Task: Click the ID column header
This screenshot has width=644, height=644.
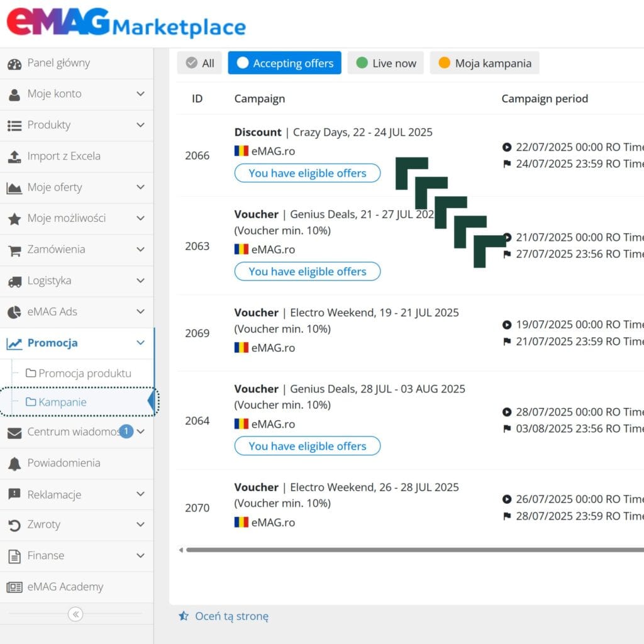Action: [197, 99]
